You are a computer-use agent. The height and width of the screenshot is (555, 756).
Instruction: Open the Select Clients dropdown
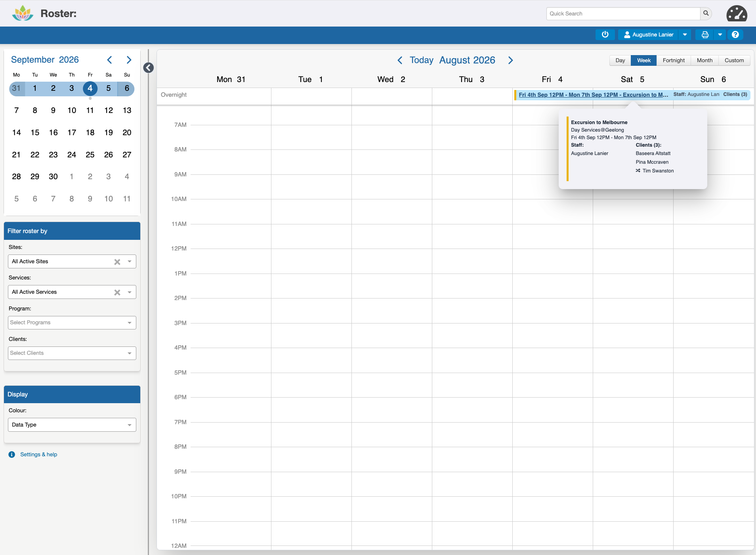coord(72,353)
